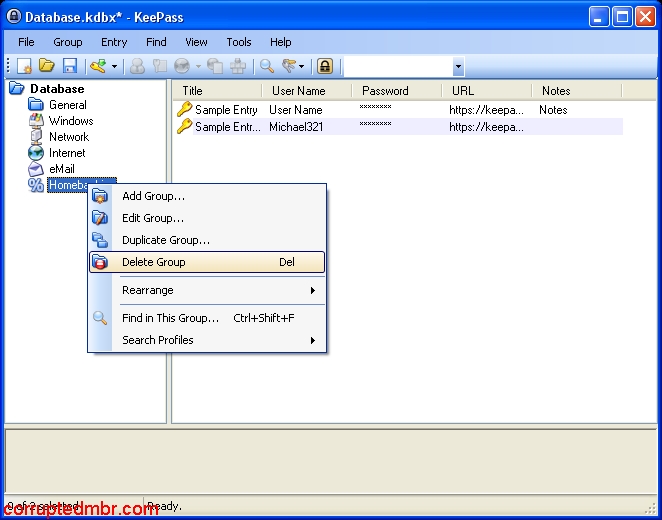Open the Add Entry dropdown arrow
The image size is (662, 520).
click(114, 67)
